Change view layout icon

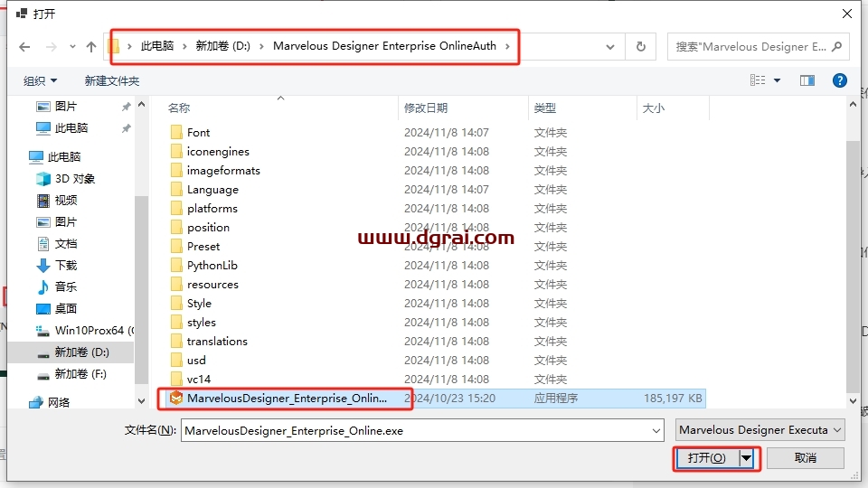(758, 80)
